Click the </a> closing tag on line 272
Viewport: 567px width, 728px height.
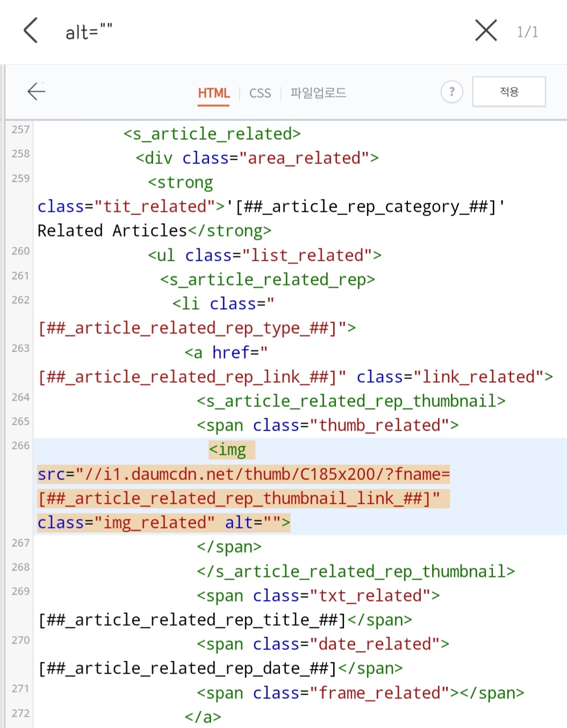(x=203, y=717)
